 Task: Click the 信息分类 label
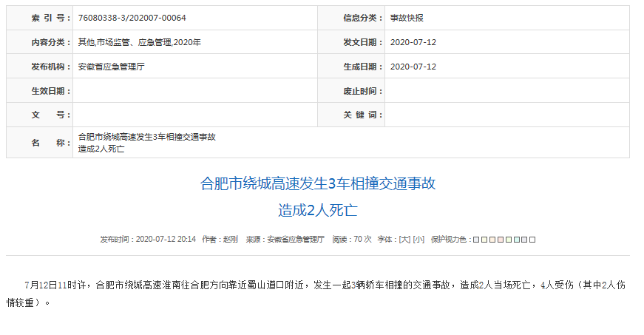(x=362, y=18)
